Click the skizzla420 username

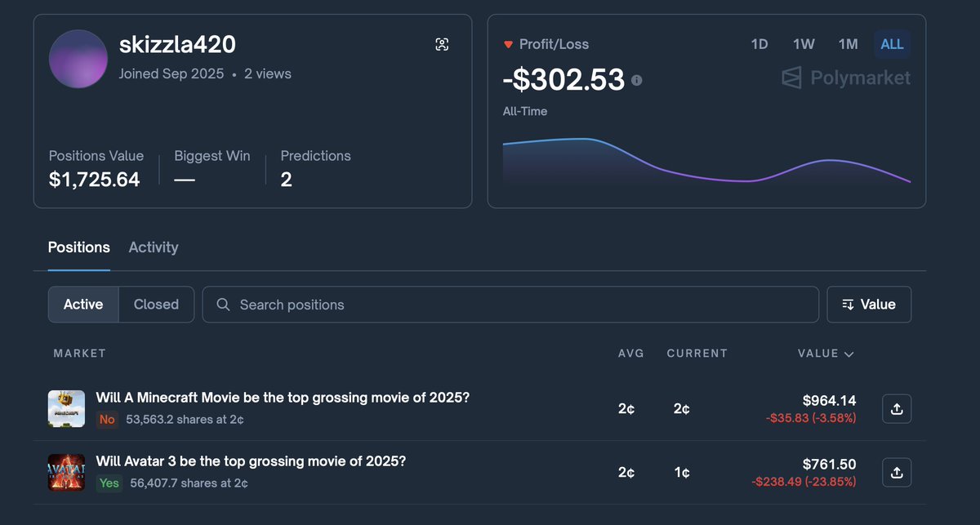tap(177, 45)
